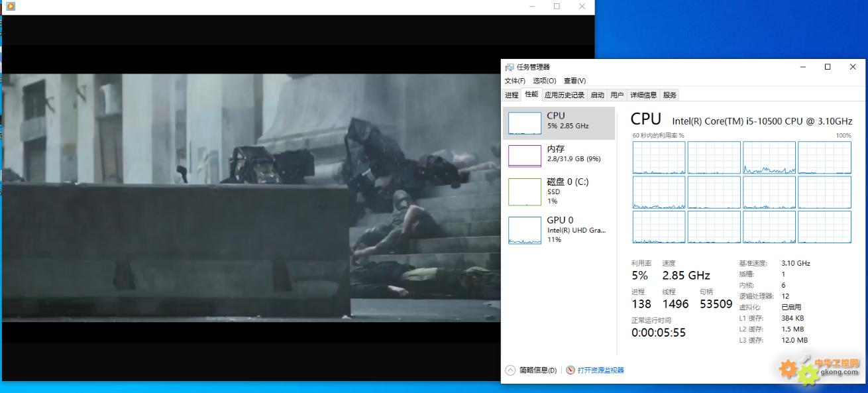
Task: Open the 文件(F) menu in Task Manager
Action: [x=515, y=81]
